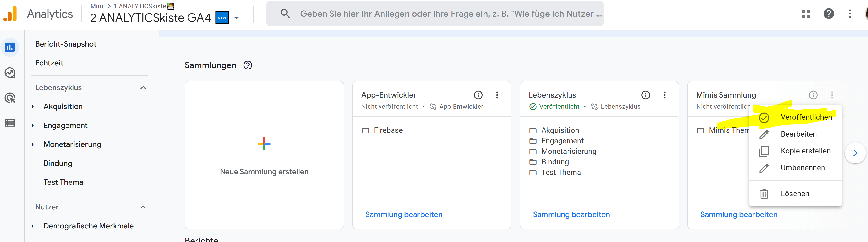Click the Google apps grid icon
Screen dimensions: 868x242
click(x=806, y=14)
